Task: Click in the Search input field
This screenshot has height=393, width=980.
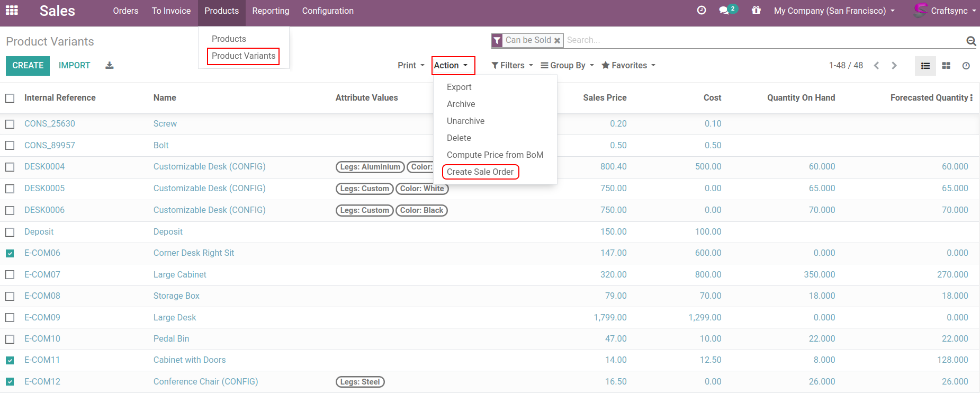Action: coord(762,40)
